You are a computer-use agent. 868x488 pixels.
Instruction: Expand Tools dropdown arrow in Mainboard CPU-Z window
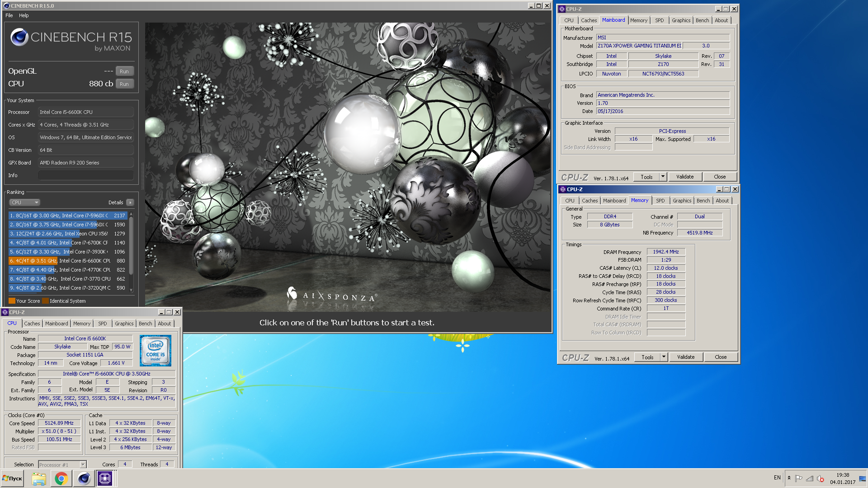(x=663, y=177)
